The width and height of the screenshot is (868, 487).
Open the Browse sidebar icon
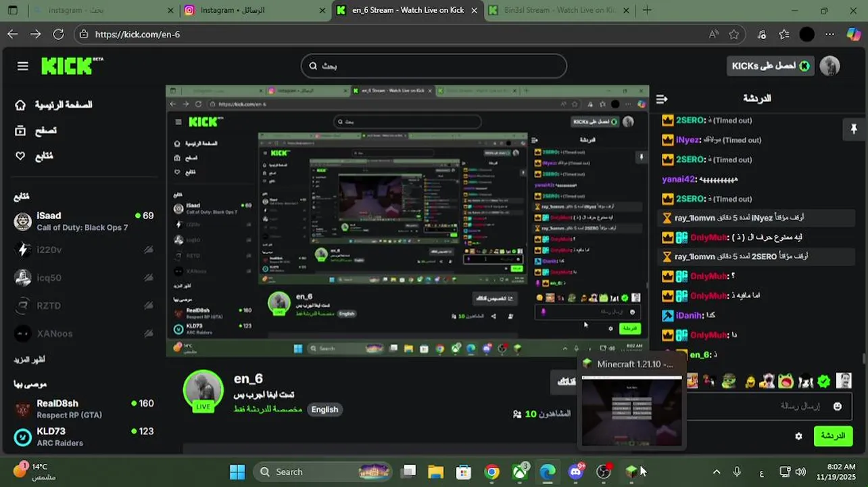[20, 131]
